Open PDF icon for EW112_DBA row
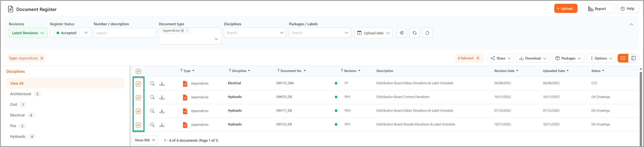644x147 pixels. (185, 84)
